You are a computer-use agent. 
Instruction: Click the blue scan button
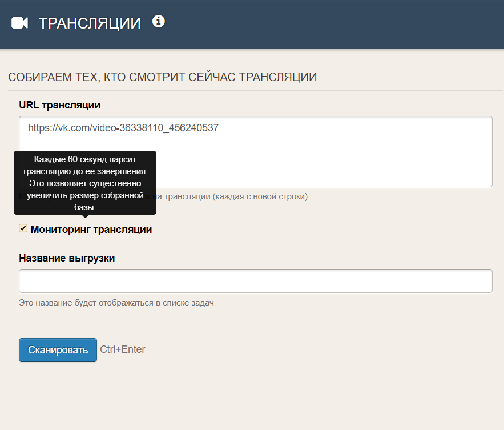[x=58, y=349]
